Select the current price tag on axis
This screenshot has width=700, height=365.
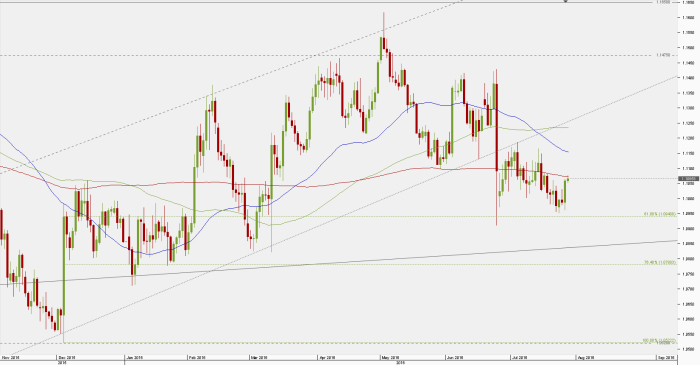pos(687,178)
